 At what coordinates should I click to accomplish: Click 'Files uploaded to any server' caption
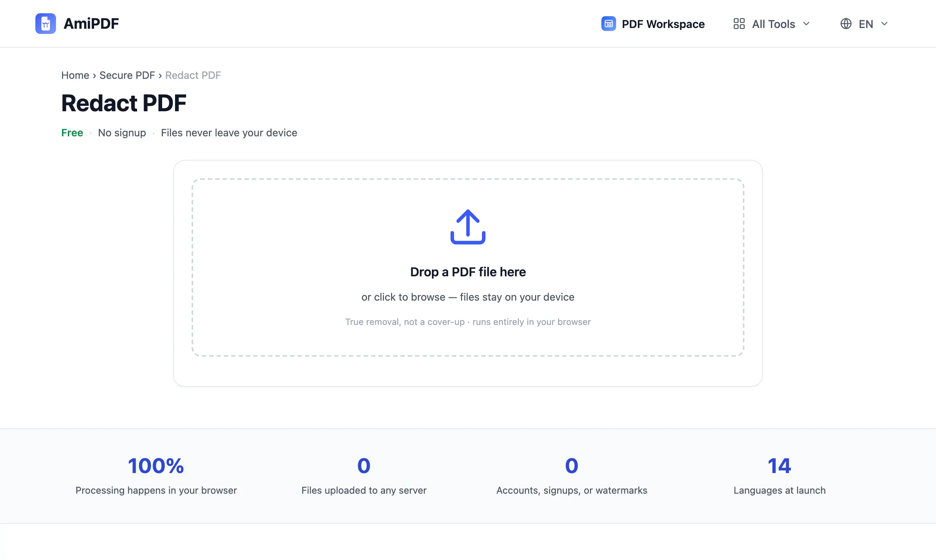(x=364, y=490)
